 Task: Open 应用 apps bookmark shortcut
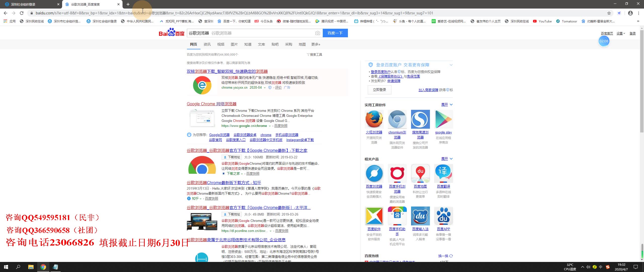[10, 21]
